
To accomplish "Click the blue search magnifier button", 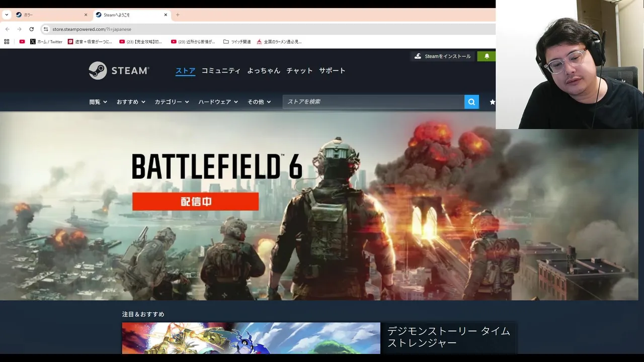I will pyautogui.click(x=471, y=102).
